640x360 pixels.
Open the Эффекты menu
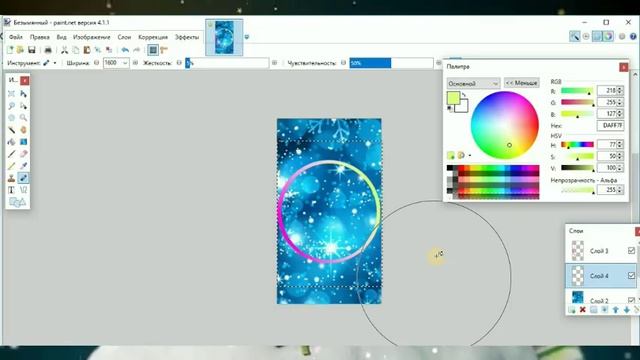187,37
